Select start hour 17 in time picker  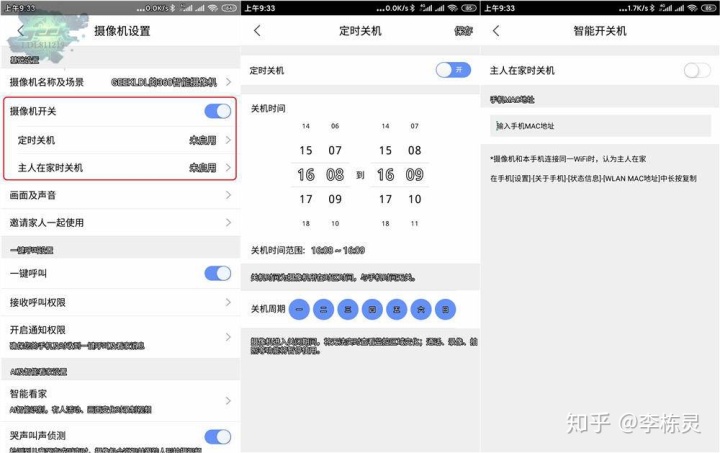[x=306, y=199]
